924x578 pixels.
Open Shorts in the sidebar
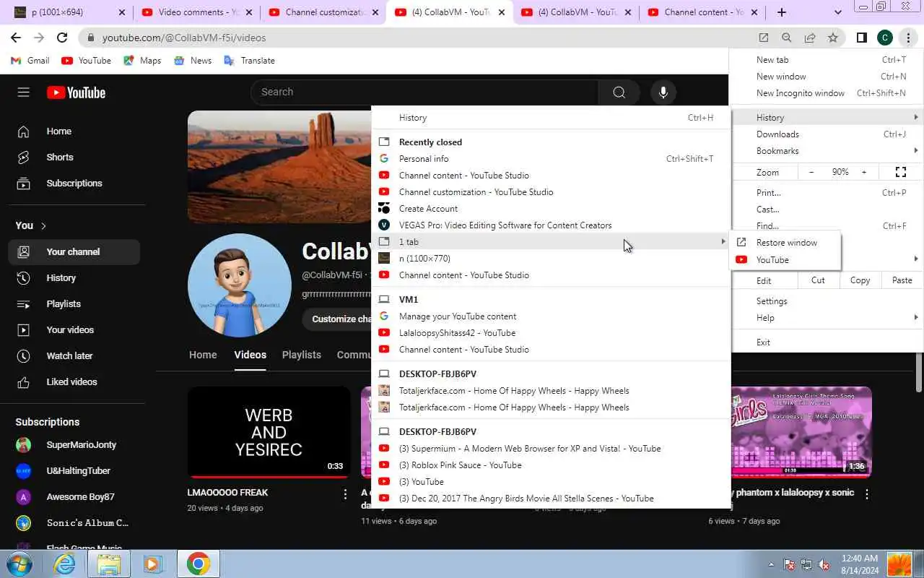(74, 158)
